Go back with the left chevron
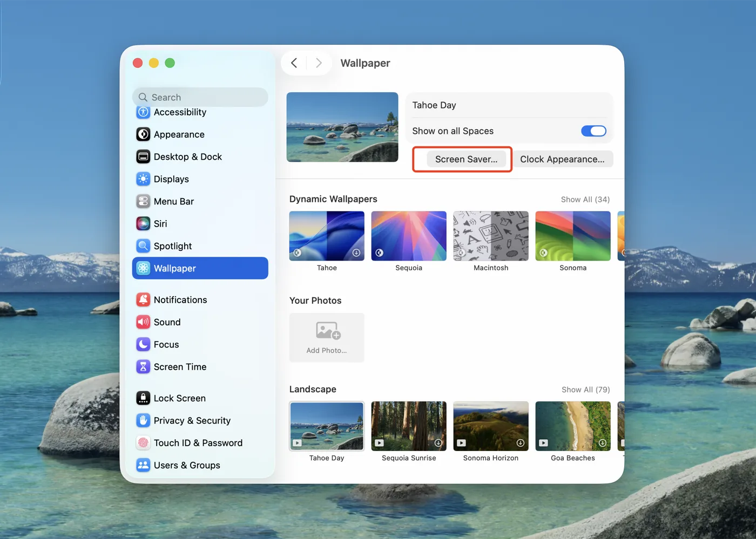The image size is (756, 539). pos(294,63)
